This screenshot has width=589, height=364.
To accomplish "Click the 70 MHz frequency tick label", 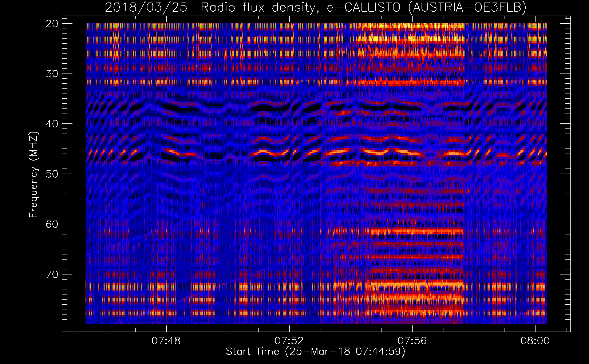I will [x=52, y=274].
